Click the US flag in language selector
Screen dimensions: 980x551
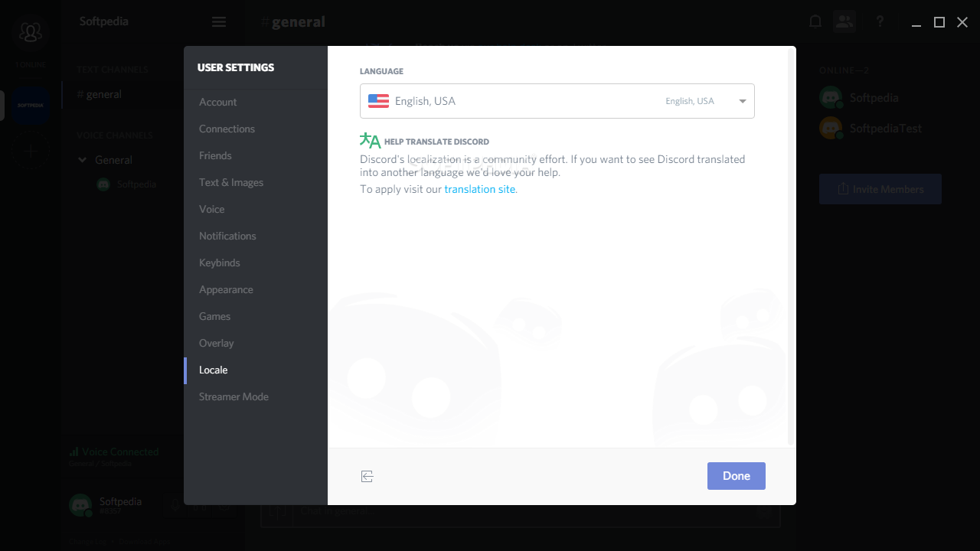[x=378, y=101]
